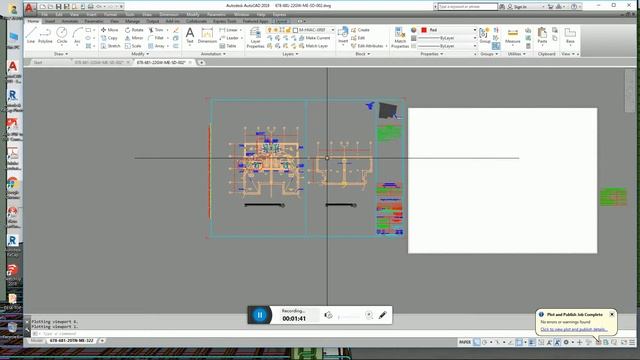This screenshot has width=640, height=360.
Task: Expand the Modify panel dropdown
Action: 140,54
